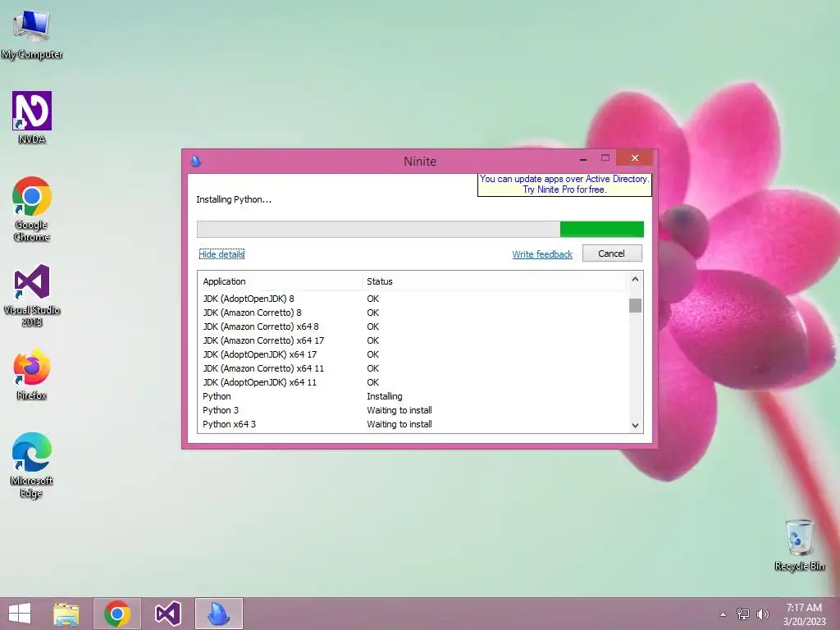Maximize the Ninite window
The height and width of the screenshot is (630, 840).
pos(605,158)
